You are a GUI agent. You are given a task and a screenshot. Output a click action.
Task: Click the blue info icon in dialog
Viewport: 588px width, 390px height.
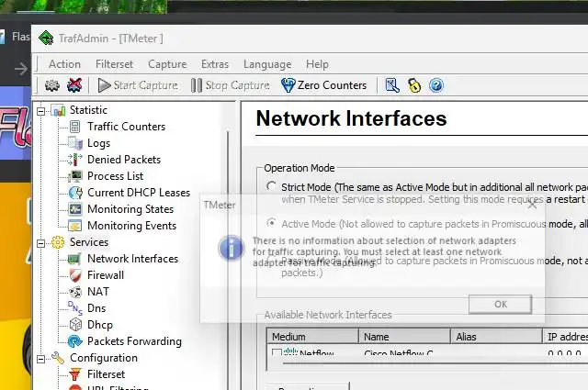point(231,248)
